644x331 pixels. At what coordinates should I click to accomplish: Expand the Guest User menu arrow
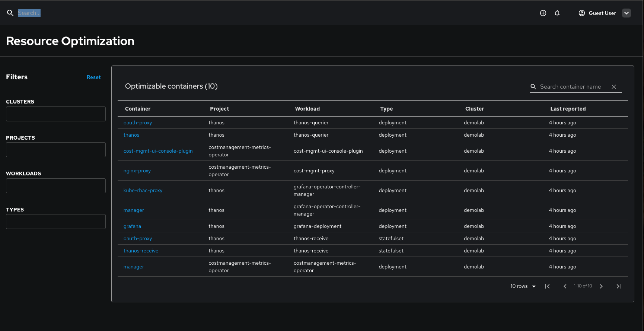point(627,13)
